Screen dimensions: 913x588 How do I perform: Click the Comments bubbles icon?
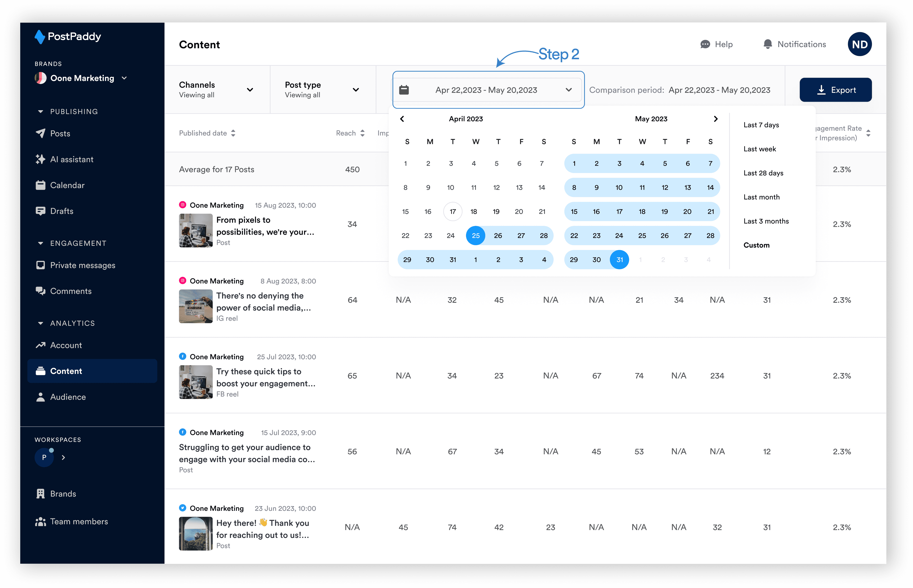click(40, 291)
